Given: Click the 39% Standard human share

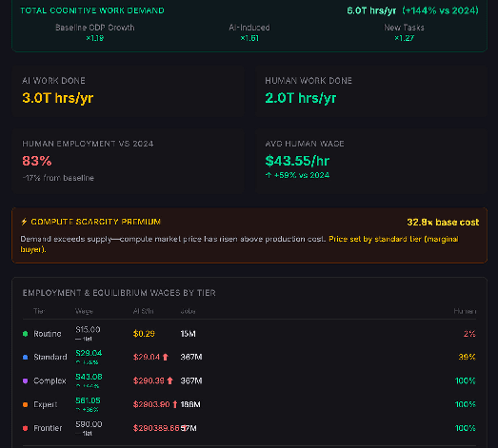Looking at the screenshot, I should (x=467, y=358).
